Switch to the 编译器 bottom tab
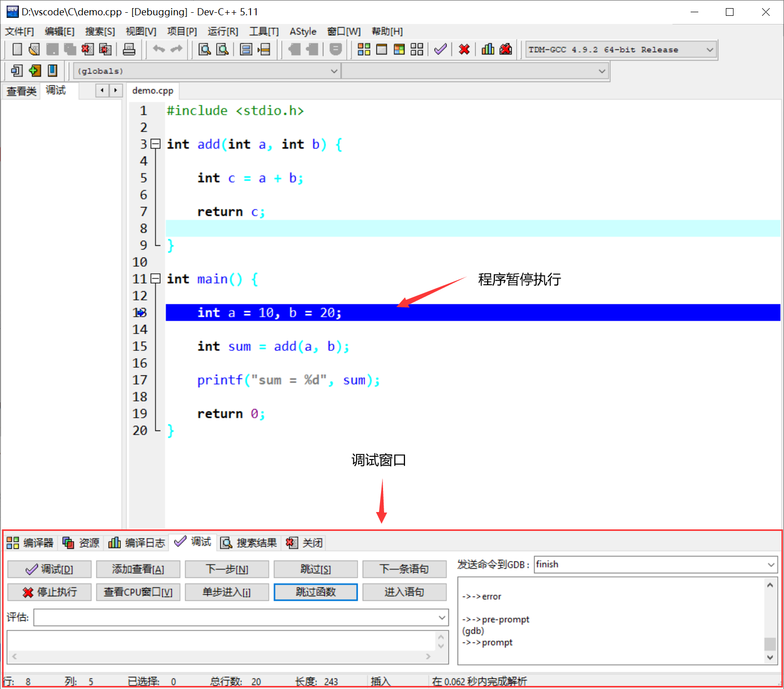784x689 pixels. coord(30,543)
